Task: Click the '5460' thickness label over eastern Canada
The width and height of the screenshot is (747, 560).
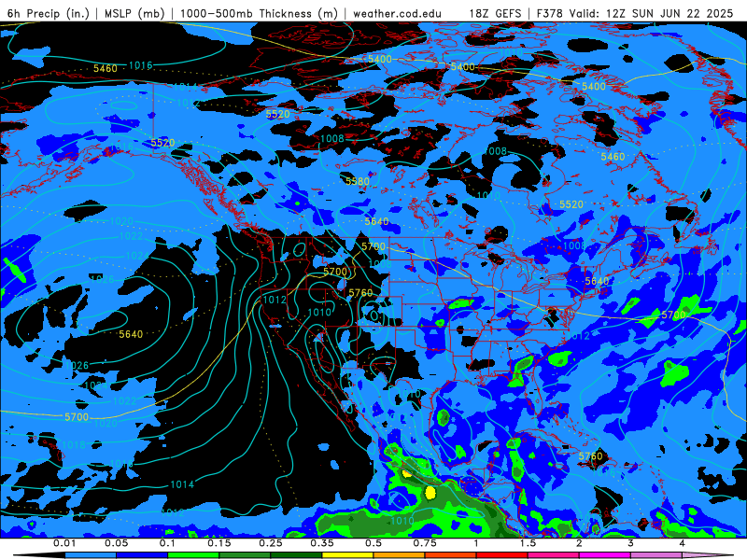Action: click(x=613, y=157)
